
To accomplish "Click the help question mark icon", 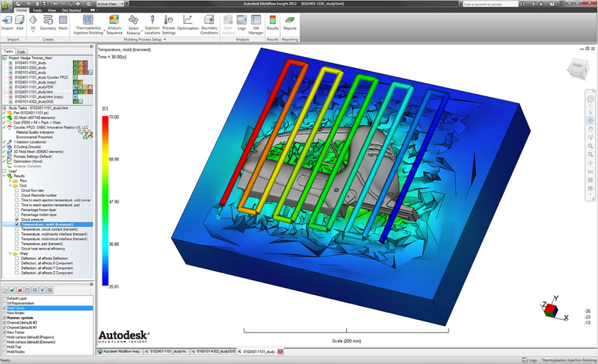I will (x=552, y=4).
